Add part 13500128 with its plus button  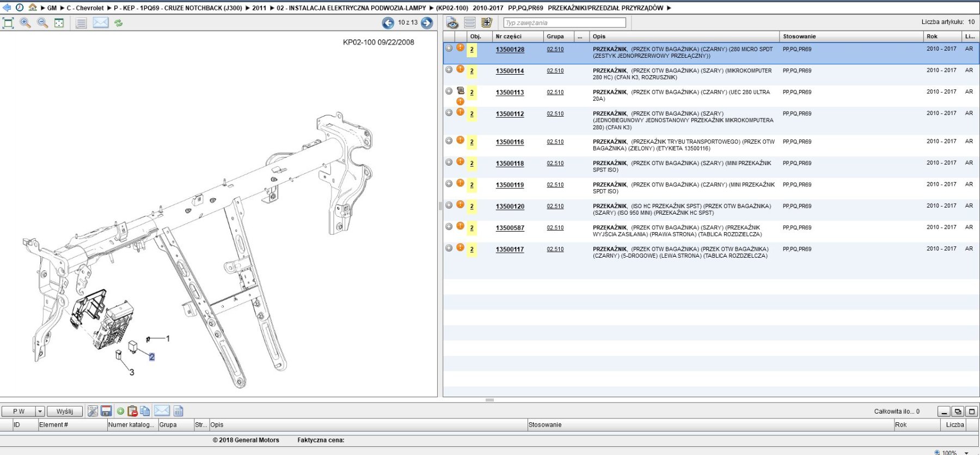[x=449, y=48]
